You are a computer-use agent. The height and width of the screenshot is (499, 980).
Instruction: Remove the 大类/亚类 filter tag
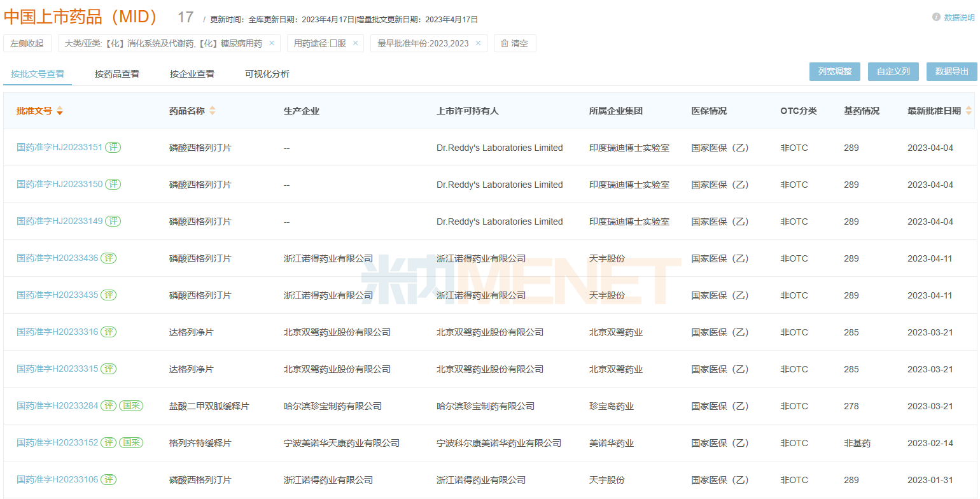272,43
